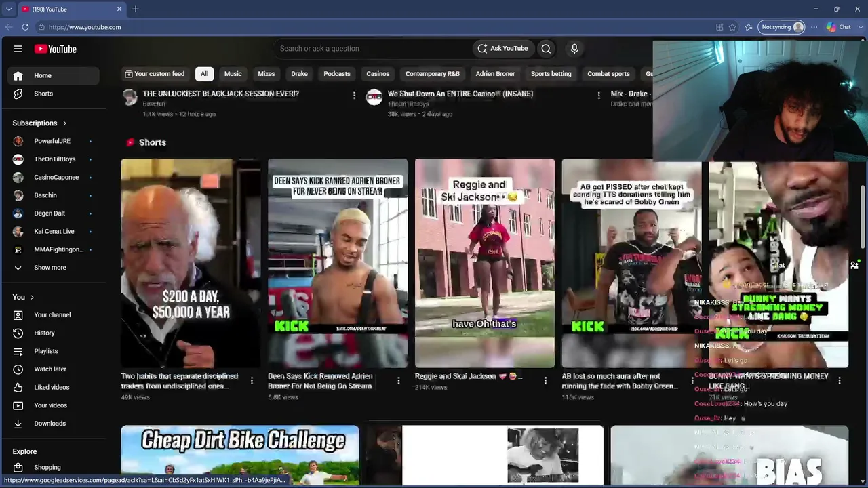Open Your custom feed
Viewport: 868px width, 488px height.
point(155,74)
